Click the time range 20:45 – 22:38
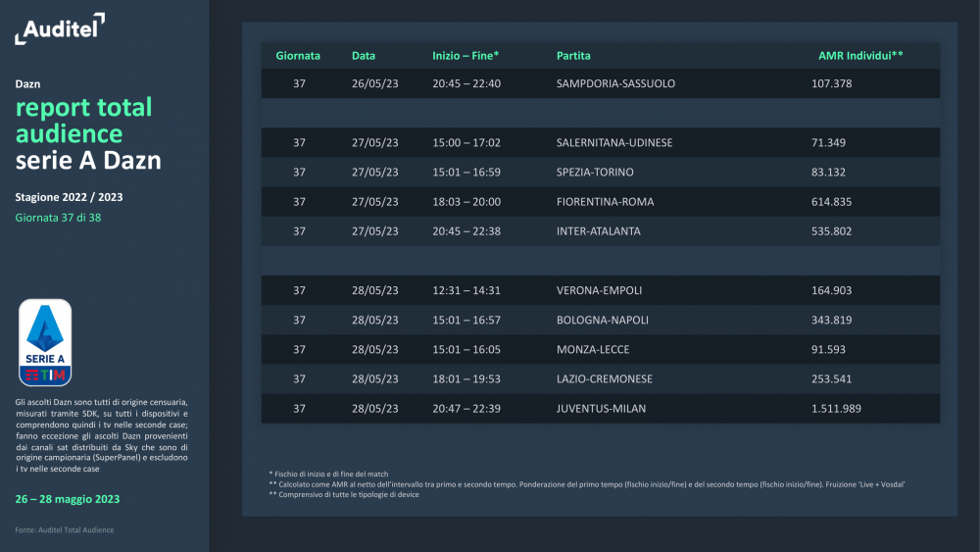This screenshot has width=980, height=552. coord(466,231)
